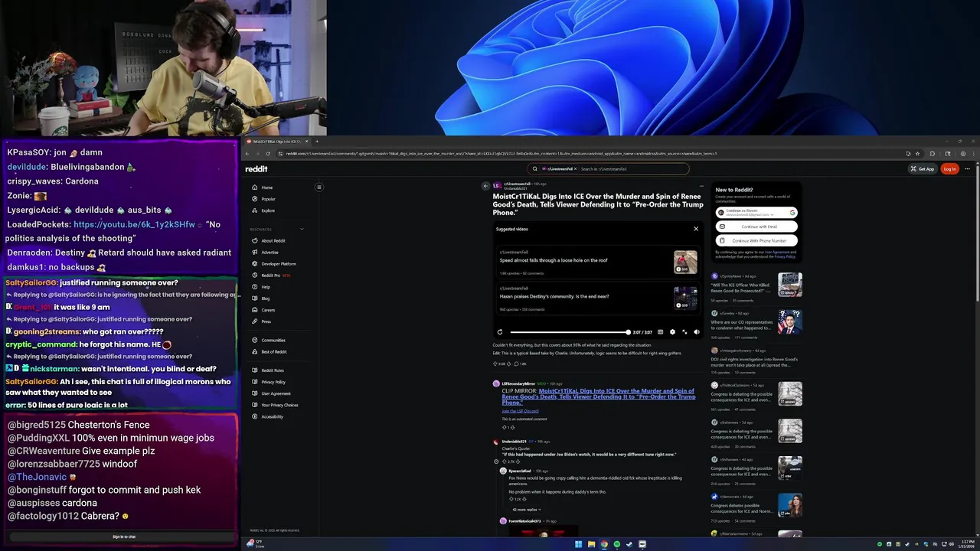Open the post comments count
This screenshot has height=551, width=980.
point(521,364)
